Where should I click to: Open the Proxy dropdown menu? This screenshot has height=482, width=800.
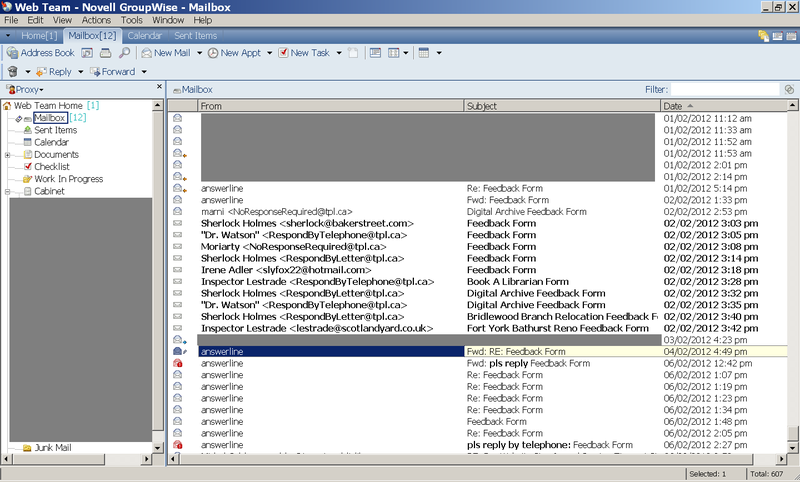pyautogui.click(x=26, y=89)
